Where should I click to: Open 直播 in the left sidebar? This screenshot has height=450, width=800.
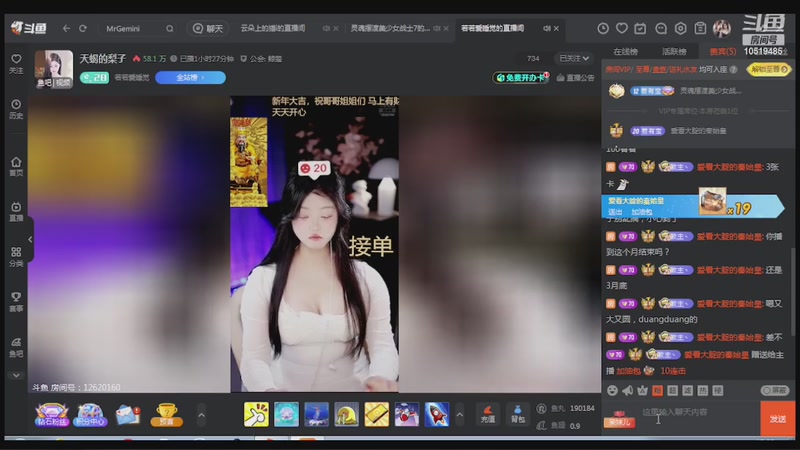tap(16, 211)
